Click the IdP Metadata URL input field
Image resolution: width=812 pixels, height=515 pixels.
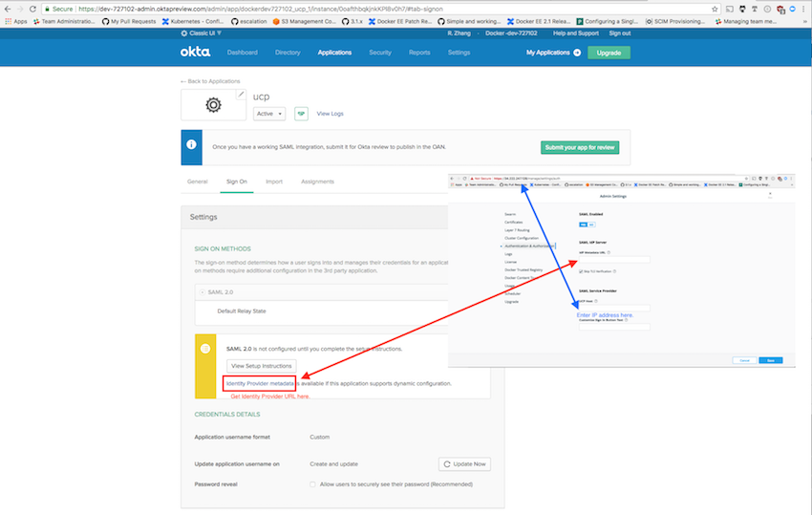click(x=614, y=260)
